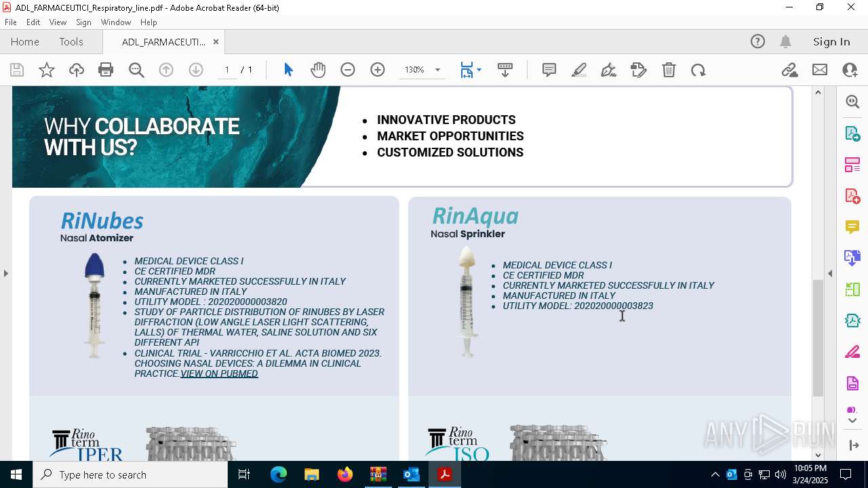Click the delete trash icon
The height and width of the screenshot is (488, 868).
[x=669, y=70]
